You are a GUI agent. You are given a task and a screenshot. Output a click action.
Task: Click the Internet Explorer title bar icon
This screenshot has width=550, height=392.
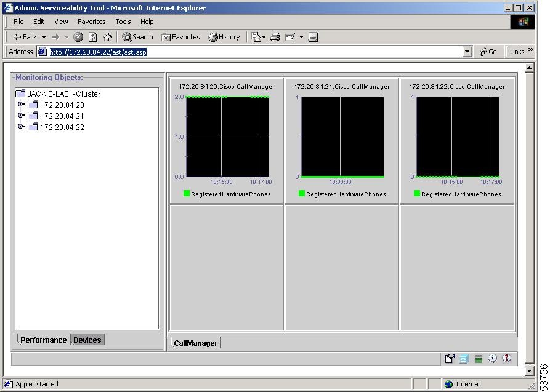pos(8,8)
